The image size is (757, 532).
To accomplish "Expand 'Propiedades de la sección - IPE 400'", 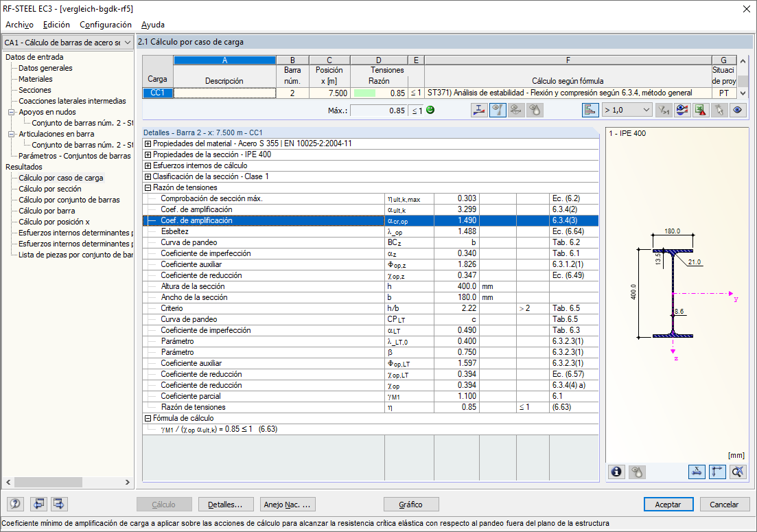I will 148,155.
